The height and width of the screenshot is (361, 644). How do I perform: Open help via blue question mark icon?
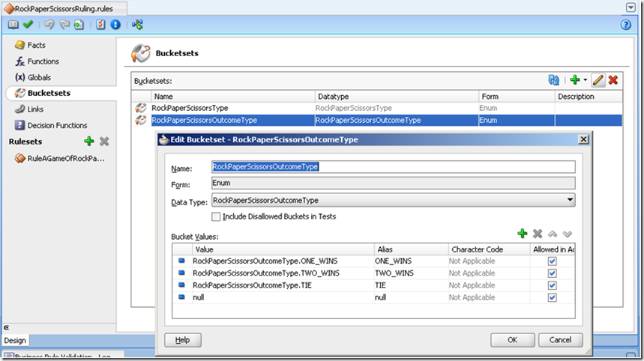coord(626,25)
